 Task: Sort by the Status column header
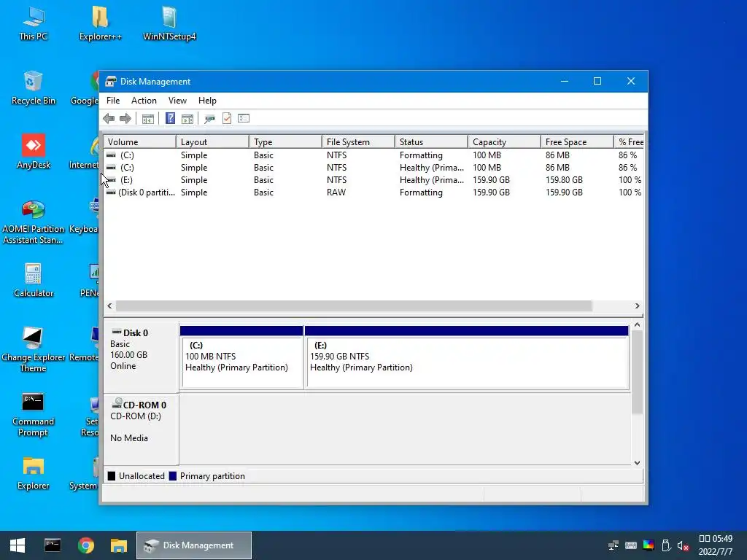[x=431, y=142]
